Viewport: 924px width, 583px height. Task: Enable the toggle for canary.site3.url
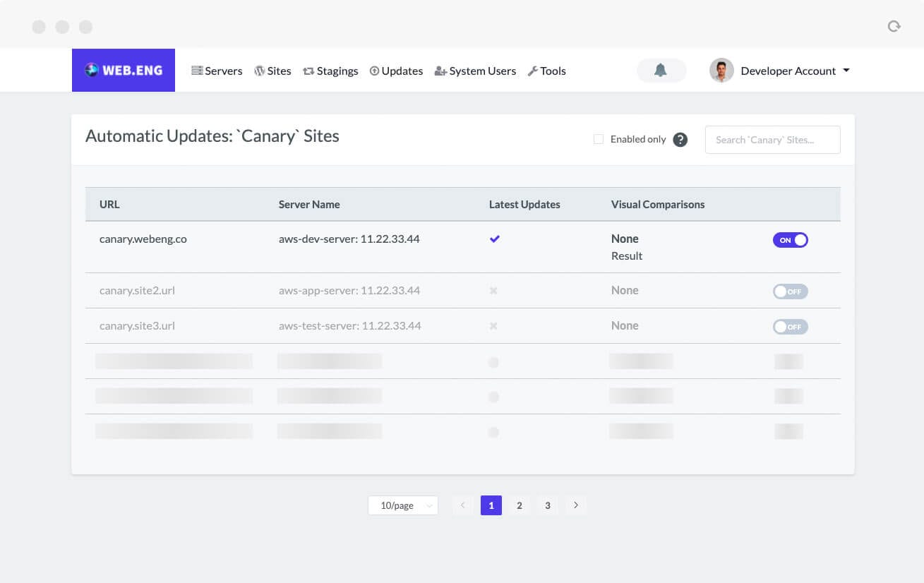(x=790, y=327)
